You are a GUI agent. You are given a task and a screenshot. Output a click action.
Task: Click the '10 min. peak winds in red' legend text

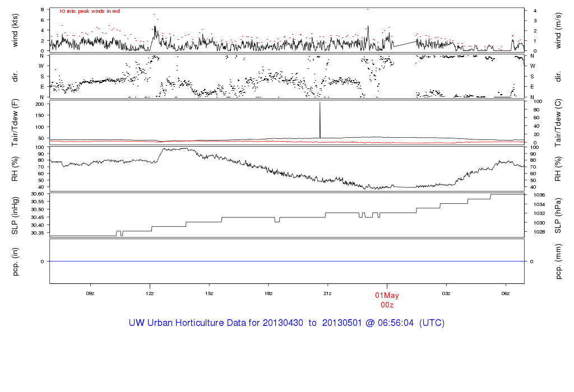(89, 11)
